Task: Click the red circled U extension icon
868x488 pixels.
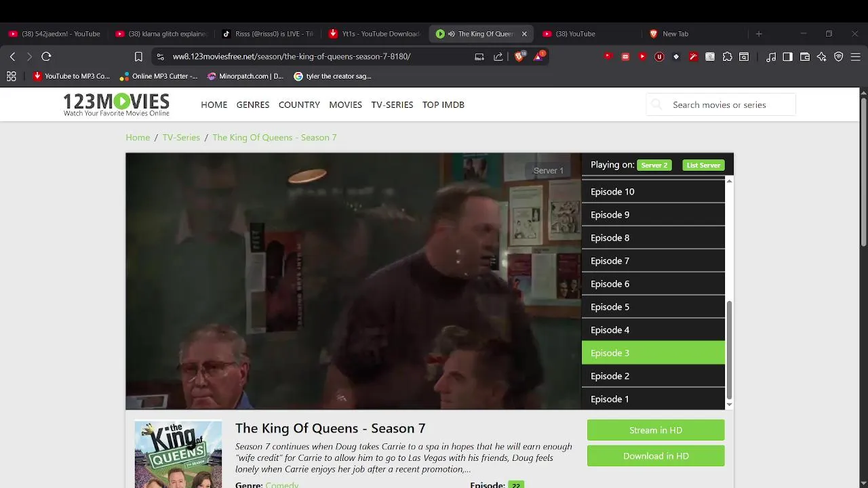Action: tap(659, 57)
